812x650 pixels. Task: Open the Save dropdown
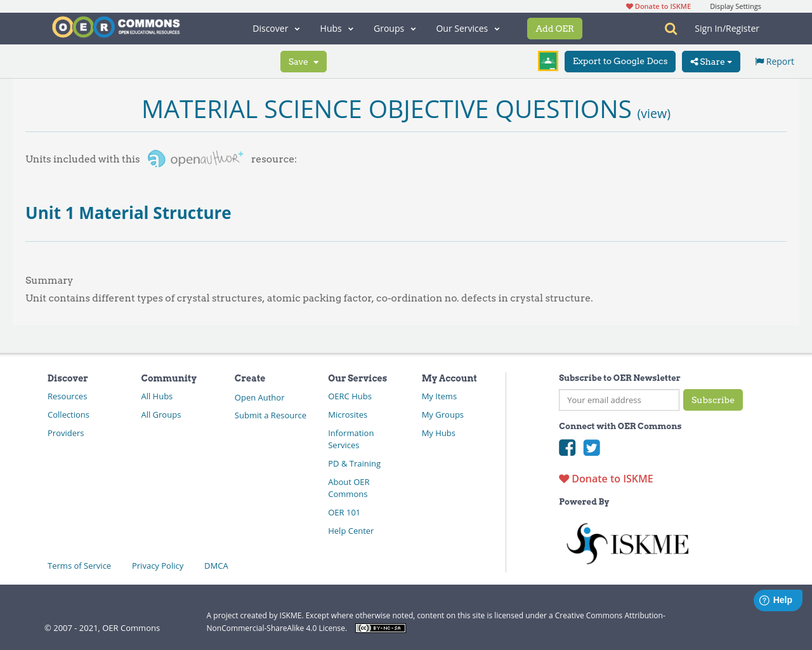[303, 61]
